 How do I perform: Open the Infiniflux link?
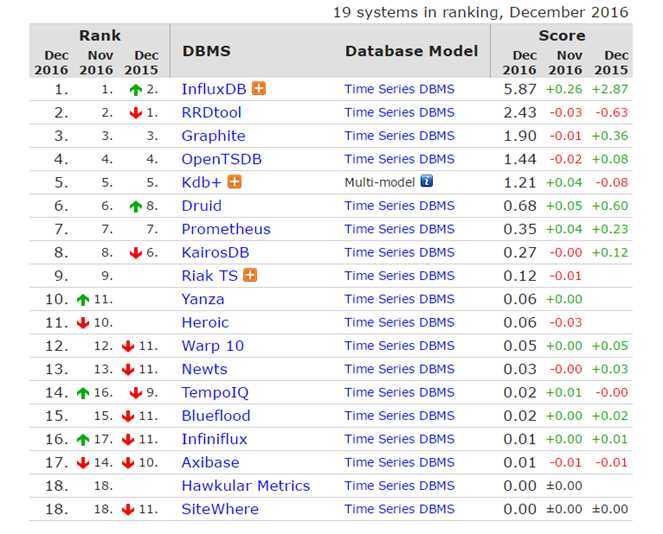pos(214,439)
